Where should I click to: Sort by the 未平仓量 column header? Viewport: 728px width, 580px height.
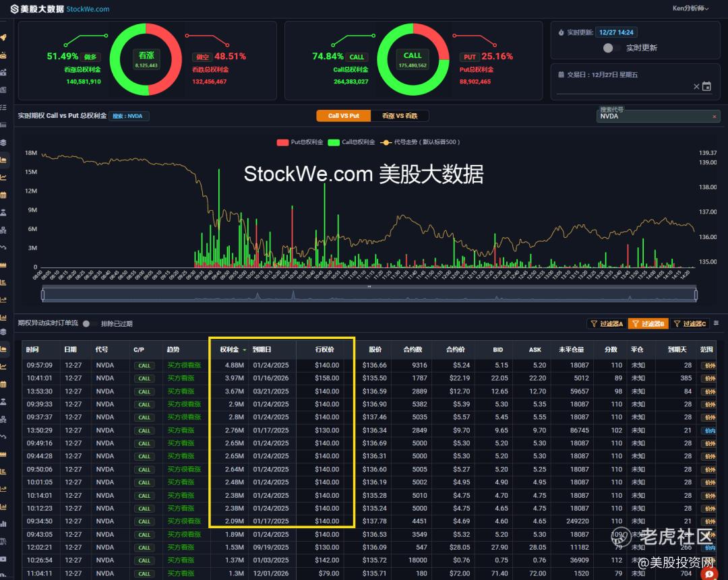[x=571, y=350]
